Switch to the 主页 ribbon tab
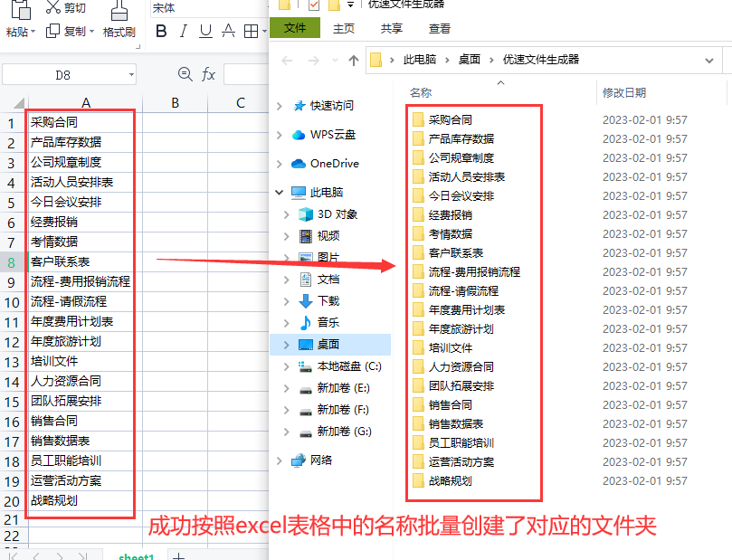 pyautogui.click(x=344, y=28)
